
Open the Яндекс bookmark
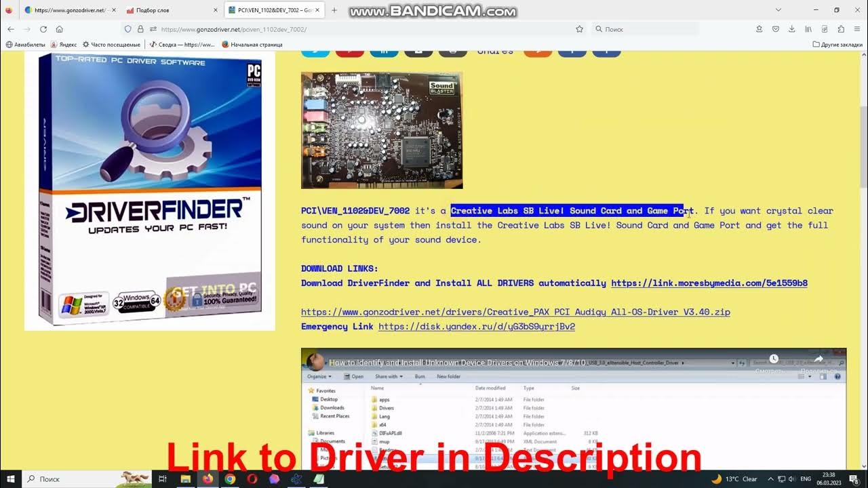tap(63, 44)
